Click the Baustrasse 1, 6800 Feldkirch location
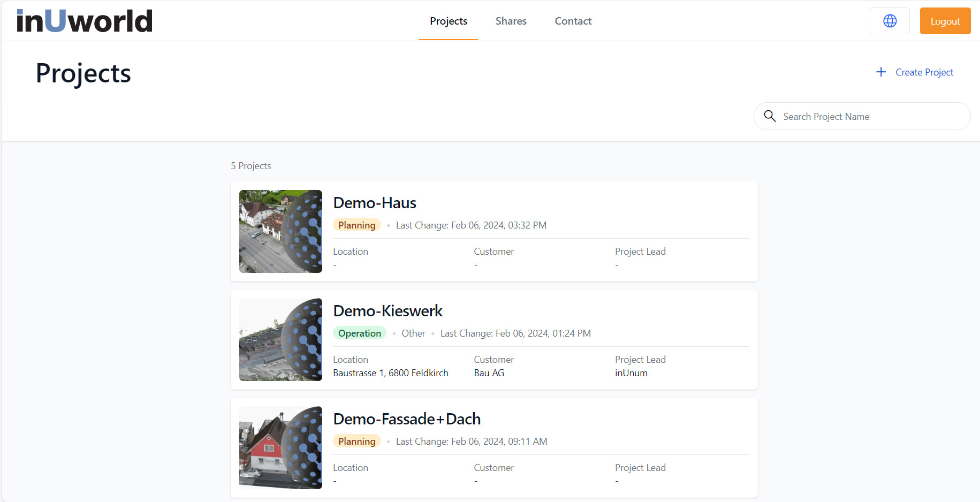 (391, 373)
